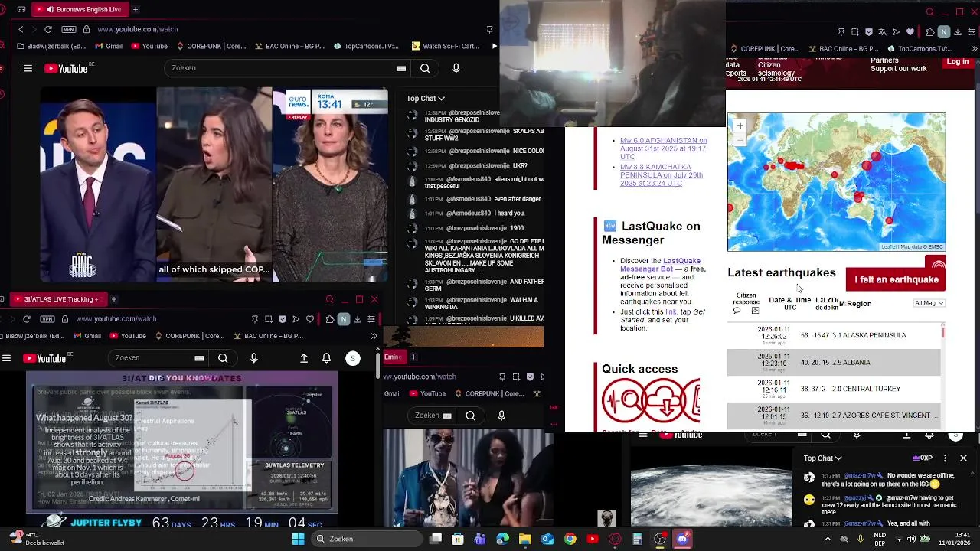Viewport: 980px width, 551px height.
Task: Open BAC Online bookmark in 3I/ATLAS window
Action: click(x=267, y=336)
